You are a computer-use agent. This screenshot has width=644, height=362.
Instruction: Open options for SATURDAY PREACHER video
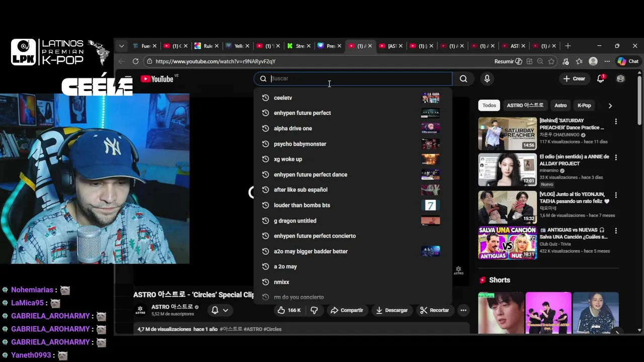click(x=616, y=122)
